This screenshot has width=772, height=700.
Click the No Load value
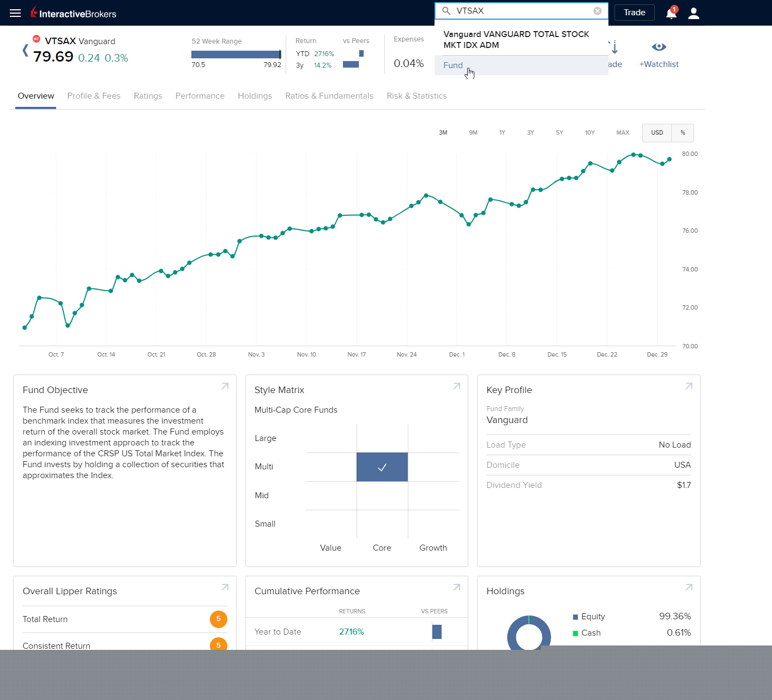674,445
